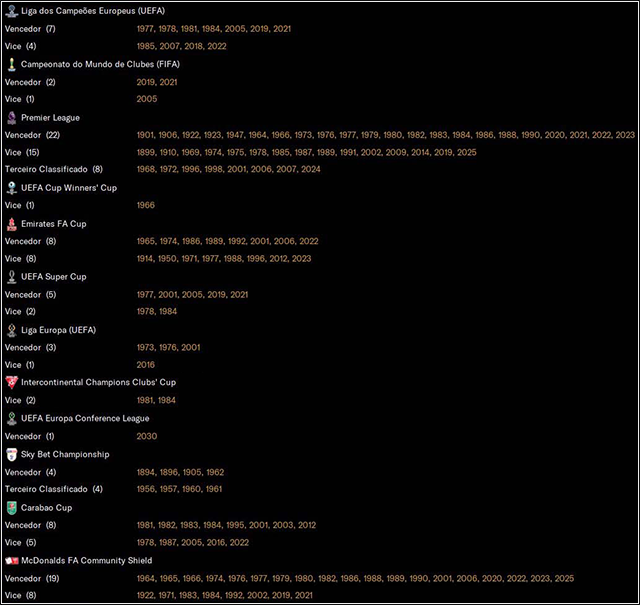Select Community Shield winner years starting 1964
640x605 pixels.
click(355, 578)
